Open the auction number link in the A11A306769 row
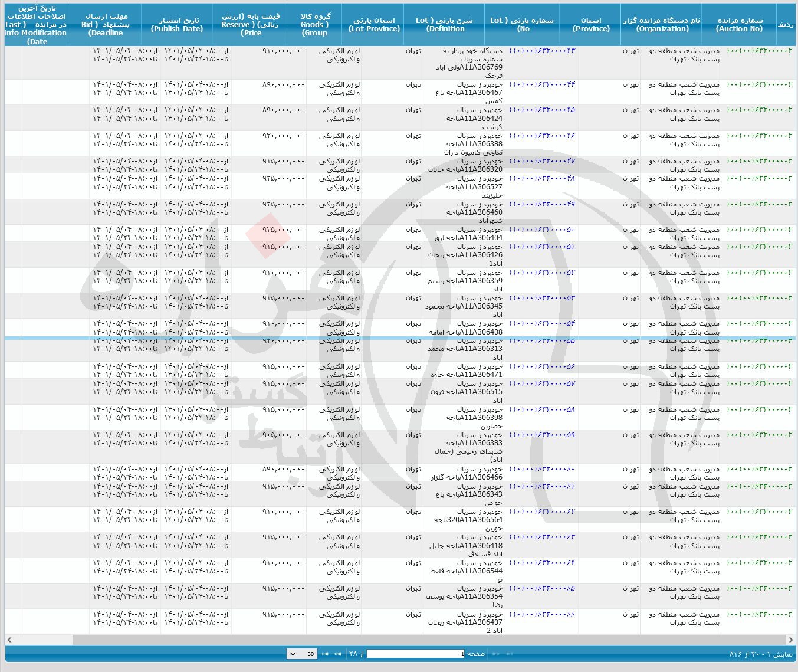Viewport: 798px width, 672px height. click(x=759, y=51)
